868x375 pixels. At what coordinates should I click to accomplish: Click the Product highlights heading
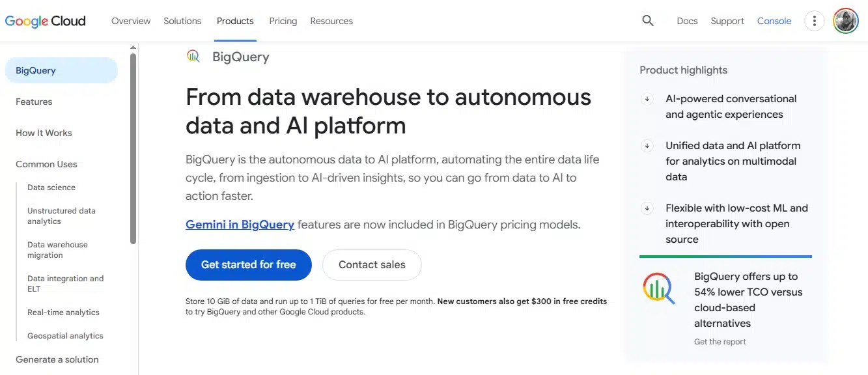(x=683, y=70)
